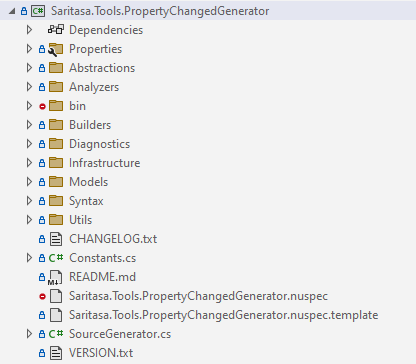
Task: Select the Builders folder label
Action: (x=90, y=125)
